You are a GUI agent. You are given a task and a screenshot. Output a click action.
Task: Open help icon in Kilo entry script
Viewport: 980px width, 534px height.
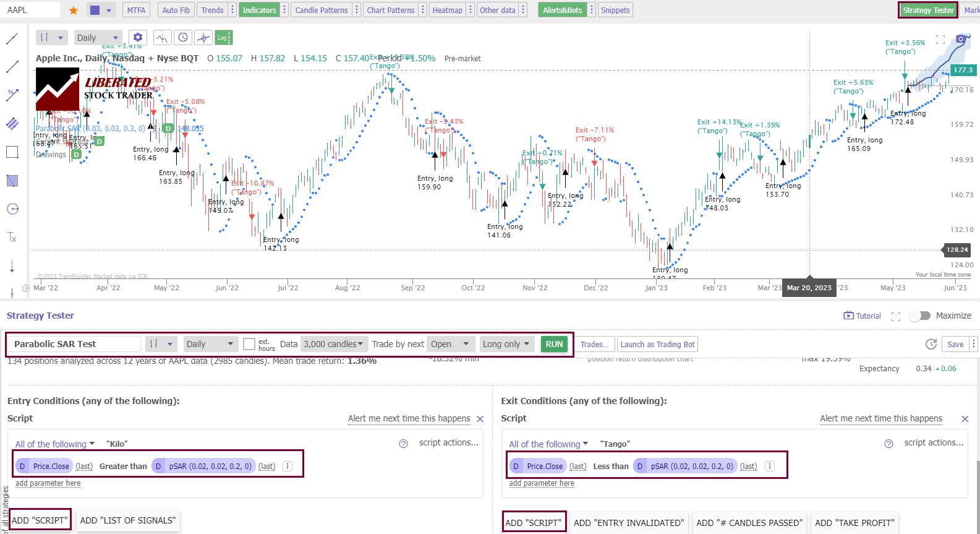point(403,444)
